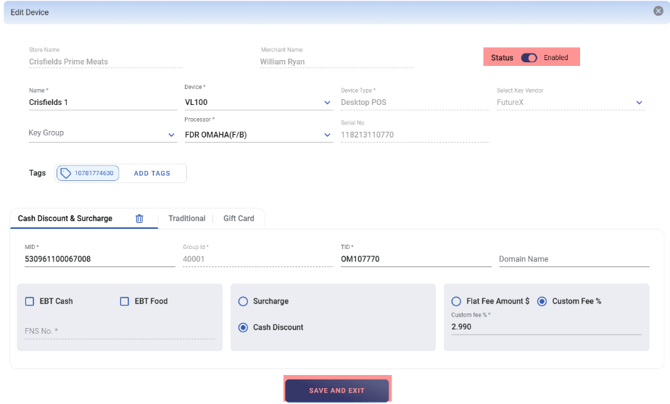Viewport: 670px width, 404px height.
Task: Toggle the Status Enabled switch
Action: tap(529, 58)
